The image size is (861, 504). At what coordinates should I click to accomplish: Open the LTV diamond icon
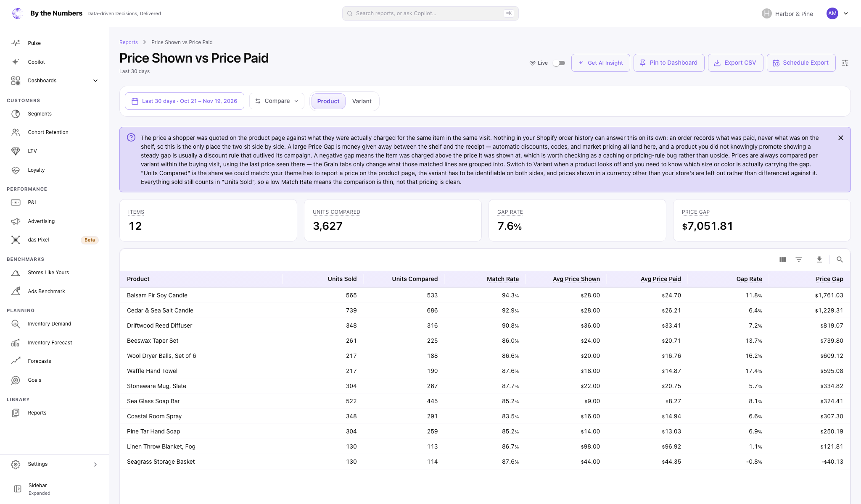(x=16, y=151)
